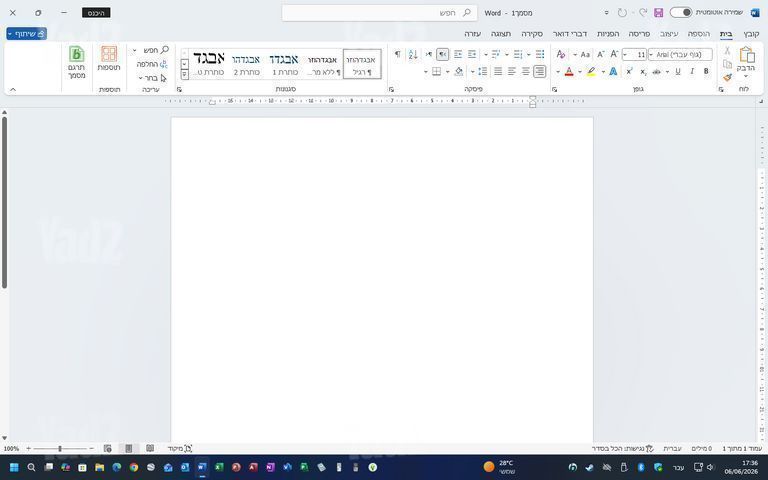Image resolution: width=768 pixels, height=480 pixels.
Task: Expand the Borders dropdown arrow
Action: [x=426, y=72]
